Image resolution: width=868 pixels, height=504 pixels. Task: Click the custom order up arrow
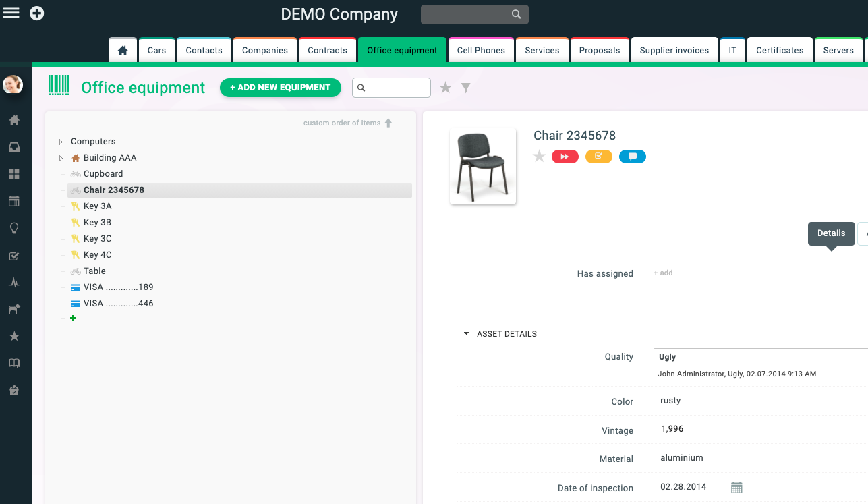(x=388, y=123)
